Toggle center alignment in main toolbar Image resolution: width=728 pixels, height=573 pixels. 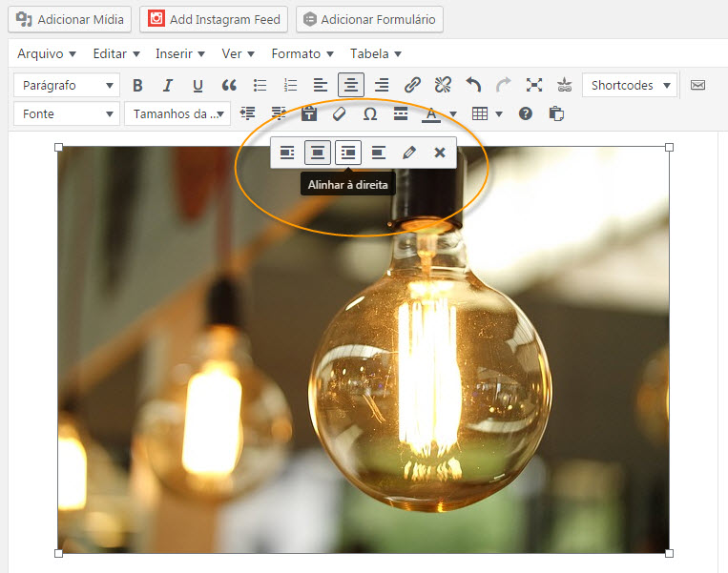(x=351, y=85)
